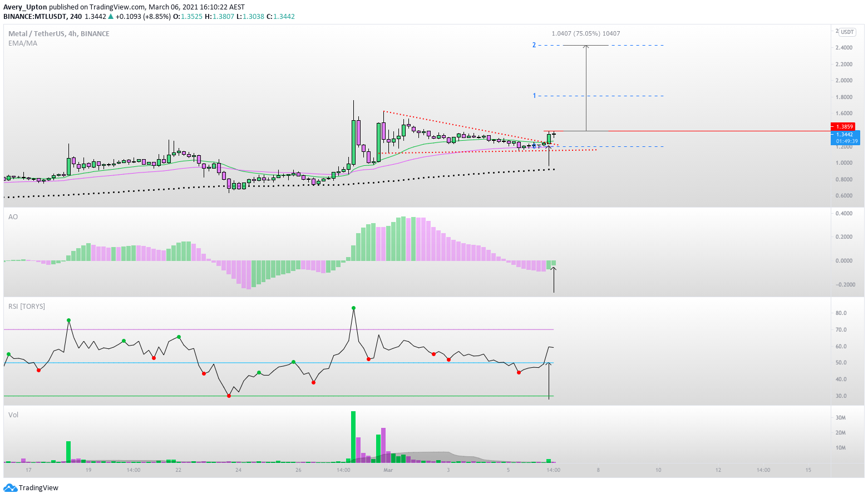The height and width of the screenshot is (498, 868).
Task: Click the tallest green volume bar
Action: coord(353,437)
